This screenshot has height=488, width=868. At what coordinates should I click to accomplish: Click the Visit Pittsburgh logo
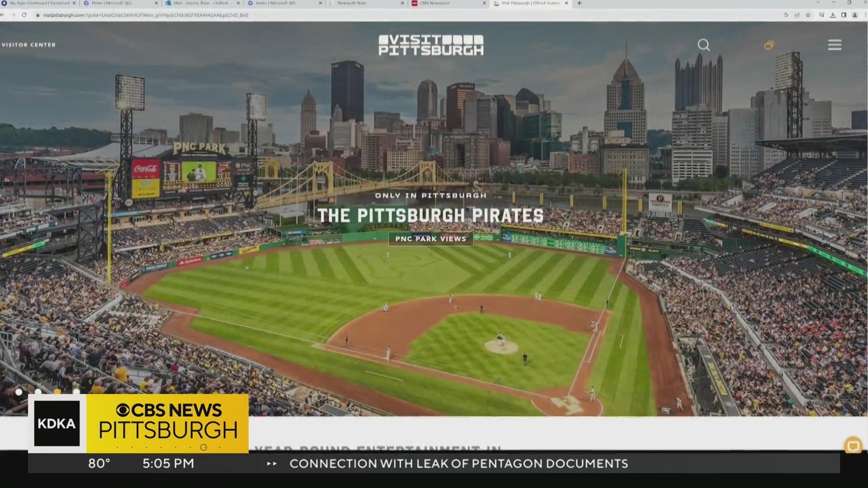click(x=431, y=45)
